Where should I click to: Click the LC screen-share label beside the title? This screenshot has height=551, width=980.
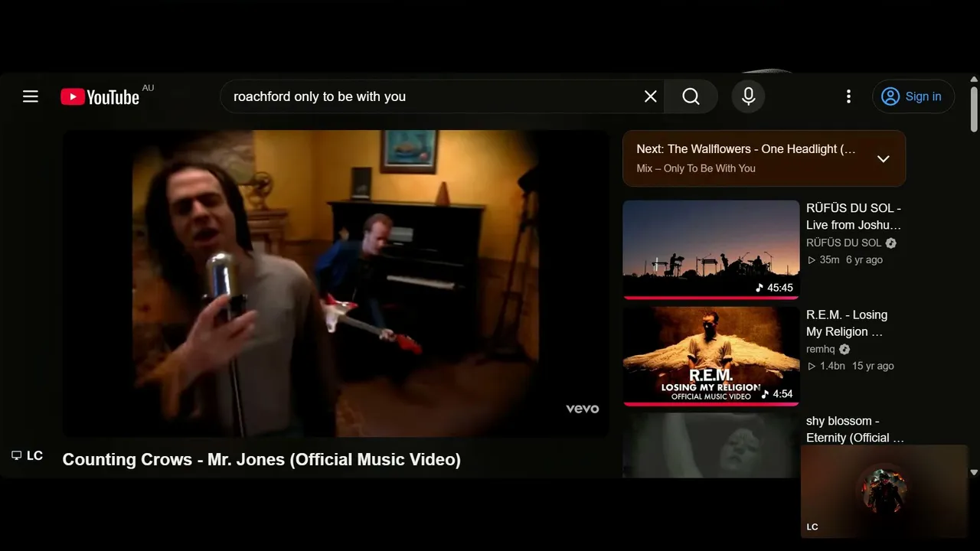pyautogui.click(x=28, y=456)
